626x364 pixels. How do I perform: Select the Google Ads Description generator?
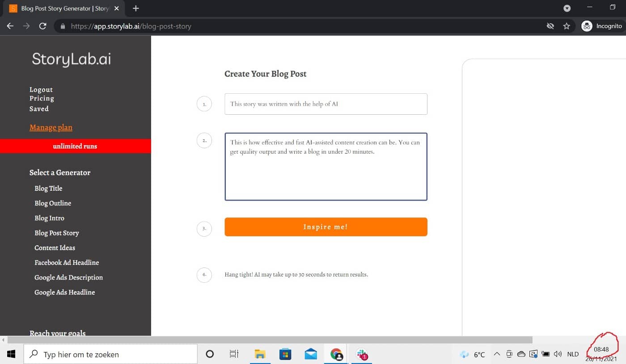(68, 277)
